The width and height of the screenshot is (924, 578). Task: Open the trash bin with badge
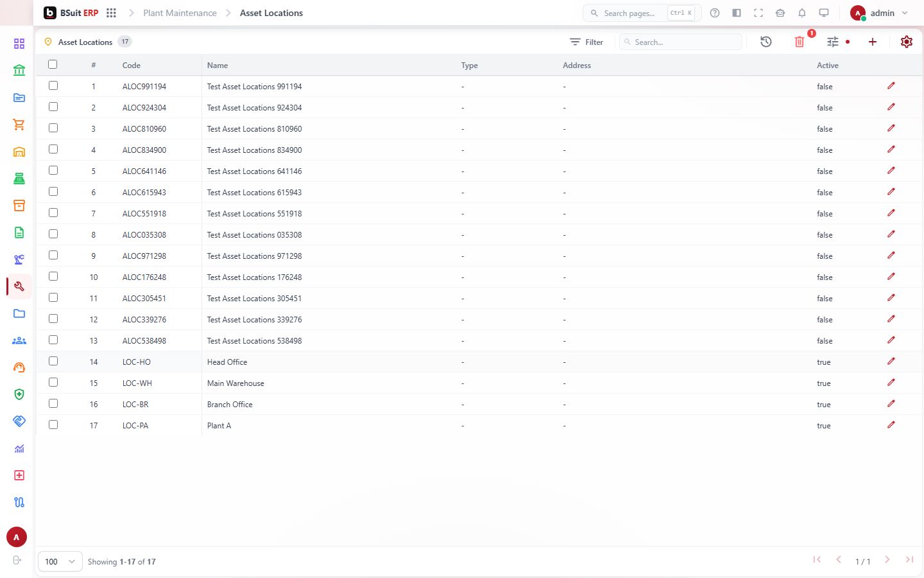tap(800, 42)
